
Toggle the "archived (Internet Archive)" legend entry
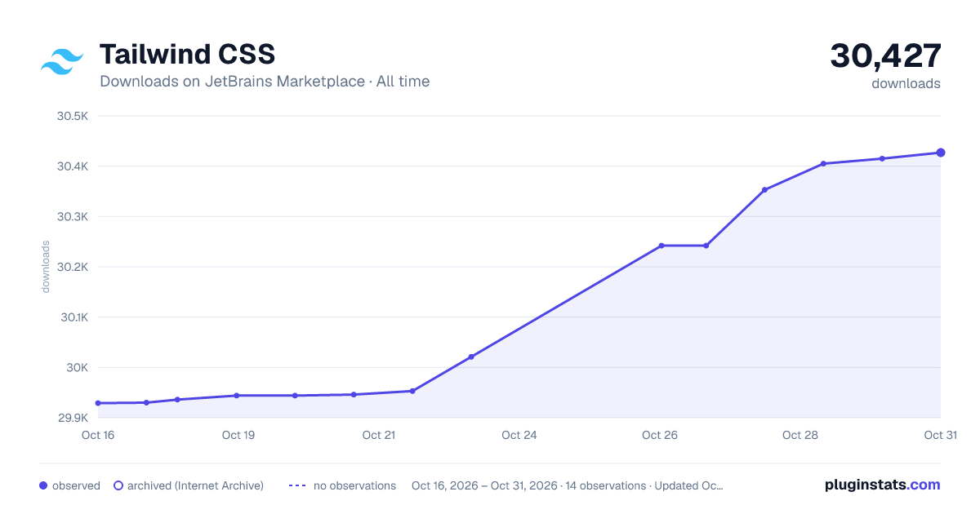tap(189, 485)
